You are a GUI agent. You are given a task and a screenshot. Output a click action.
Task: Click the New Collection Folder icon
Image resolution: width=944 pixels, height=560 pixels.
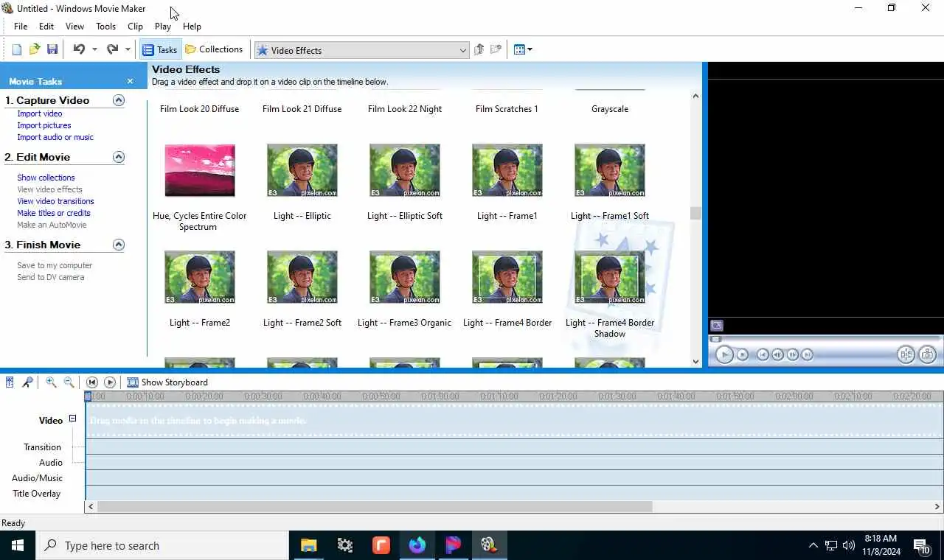click(x=496, y=49)
